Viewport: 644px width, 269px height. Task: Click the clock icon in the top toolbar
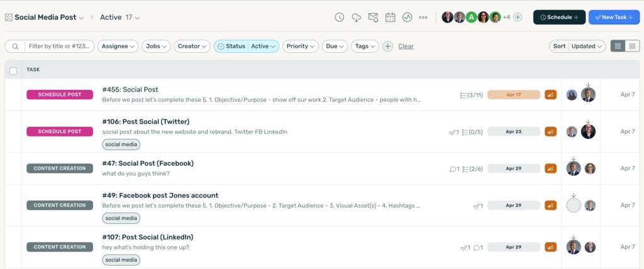(340, 18)
